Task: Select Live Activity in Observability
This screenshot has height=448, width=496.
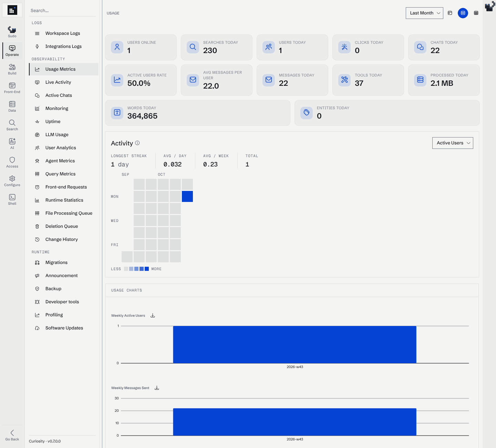Action: pos(64,82)
